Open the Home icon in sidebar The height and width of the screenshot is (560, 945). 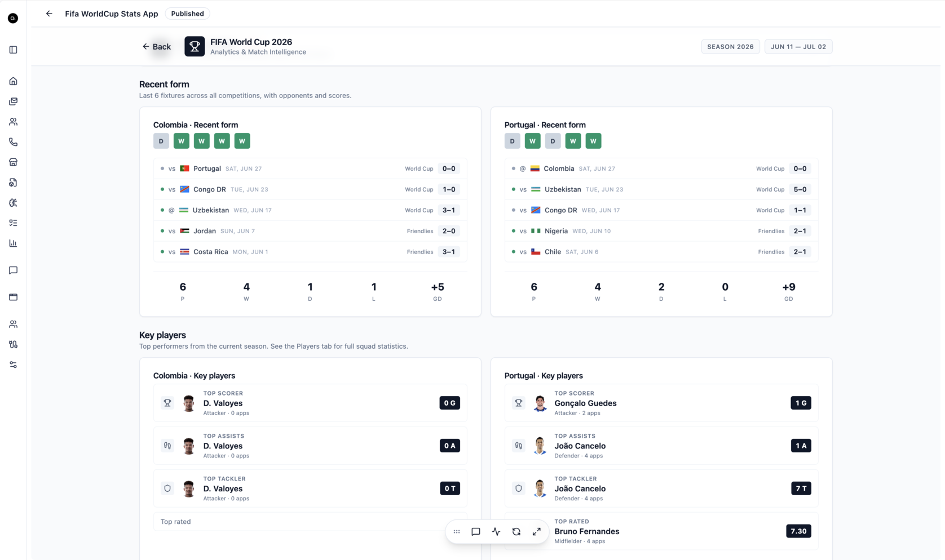(13, 81)
